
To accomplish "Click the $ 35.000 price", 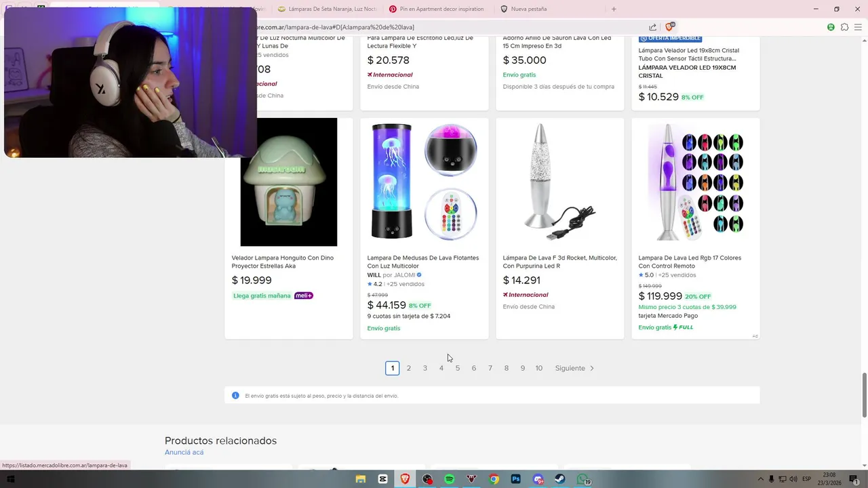I will point(525,60).
